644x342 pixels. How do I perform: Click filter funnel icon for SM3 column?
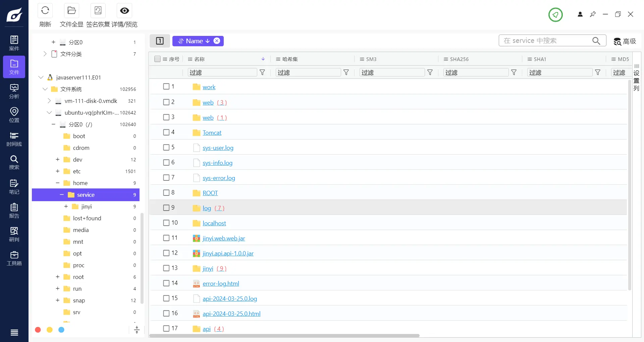430,72
